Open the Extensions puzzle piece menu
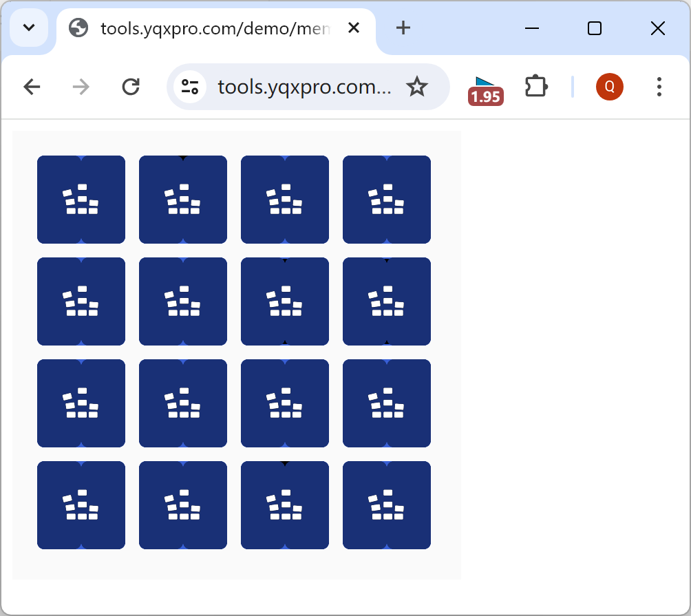The image size is (691, 616). tap(536, 86)
